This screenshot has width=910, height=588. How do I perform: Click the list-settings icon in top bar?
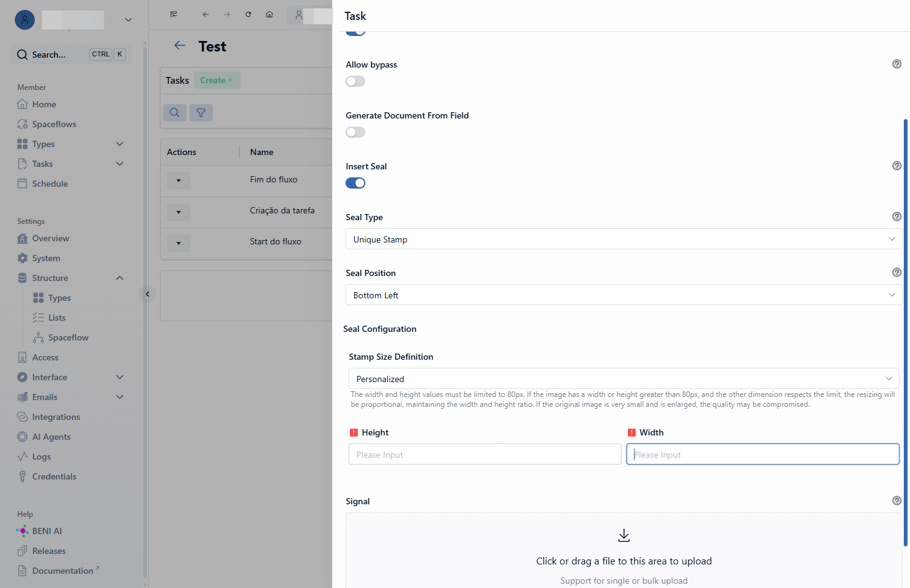point(174,14)
